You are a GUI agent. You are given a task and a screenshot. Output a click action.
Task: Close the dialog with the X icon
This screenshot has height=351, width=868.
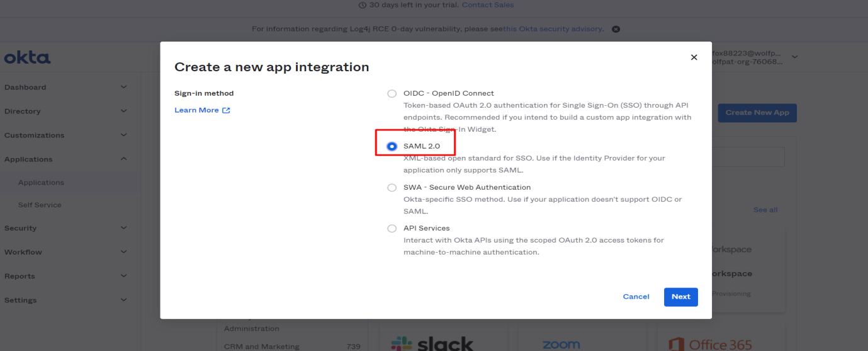694,57
